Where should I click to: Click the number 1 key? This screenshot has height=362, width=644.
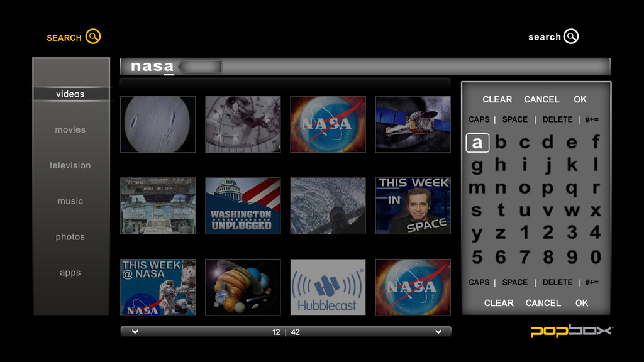[x=524, y=233]
